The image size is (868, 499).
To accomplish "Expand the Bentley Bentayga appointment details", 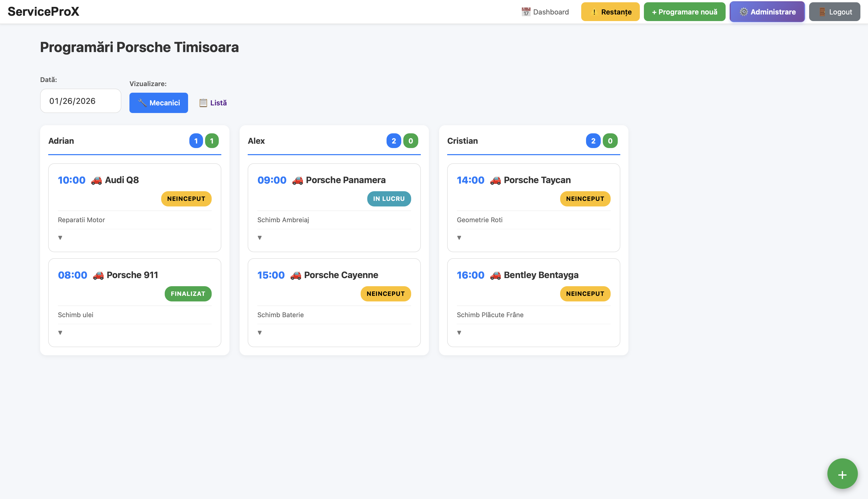I will (x=459, y=332).
